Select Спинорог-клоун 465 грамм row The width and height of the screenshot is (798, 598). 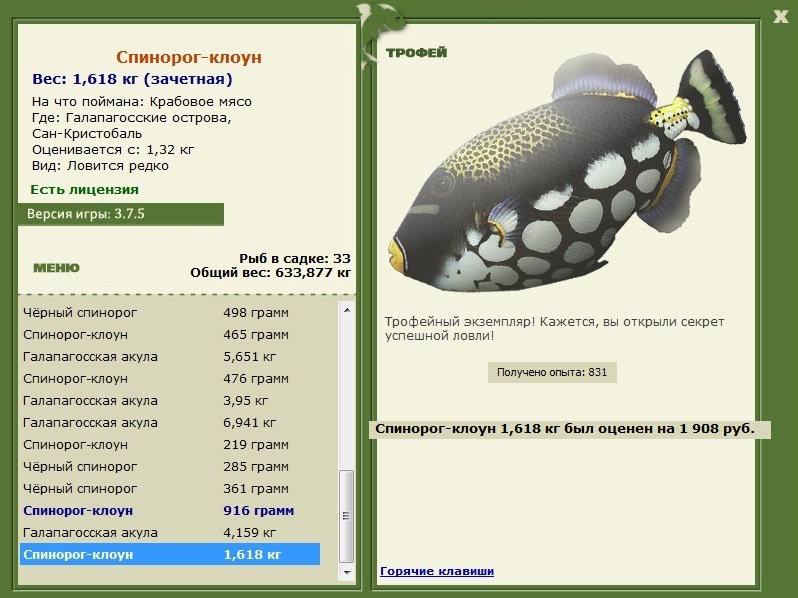pos(170,334)
